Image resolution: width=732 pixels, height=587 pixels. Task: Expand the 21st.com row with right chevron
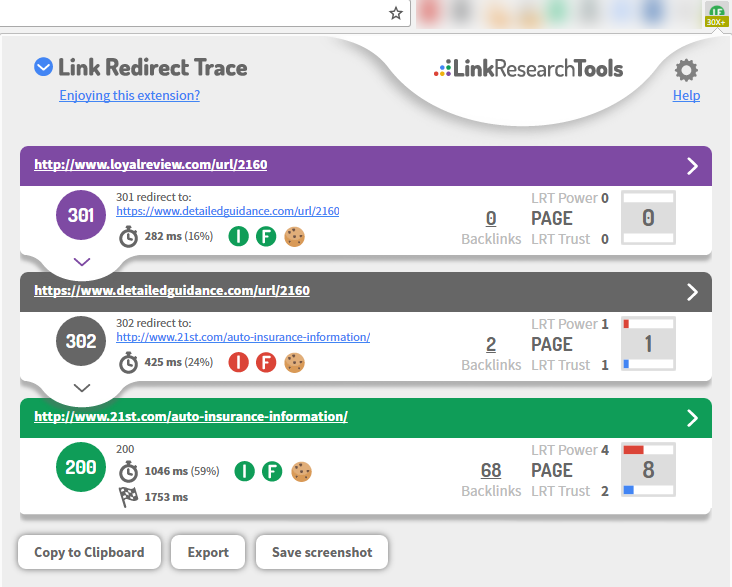692,418
